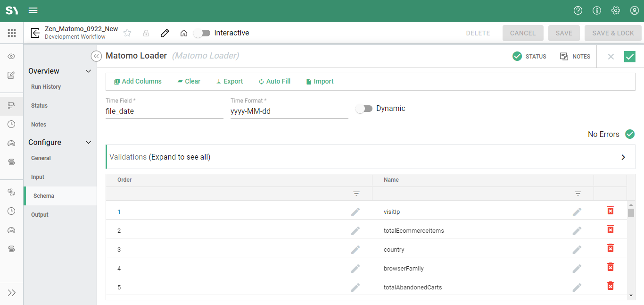Click the Auto Fill button
Screen dimensions: 644x305
tap(274, 82)
